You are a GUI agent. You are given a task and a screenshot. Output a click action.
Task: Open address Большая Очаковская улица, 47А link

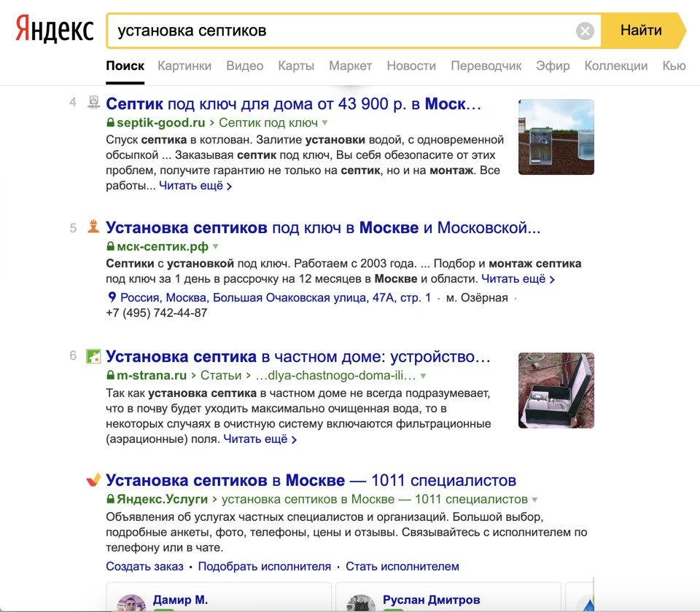point(276,297)
